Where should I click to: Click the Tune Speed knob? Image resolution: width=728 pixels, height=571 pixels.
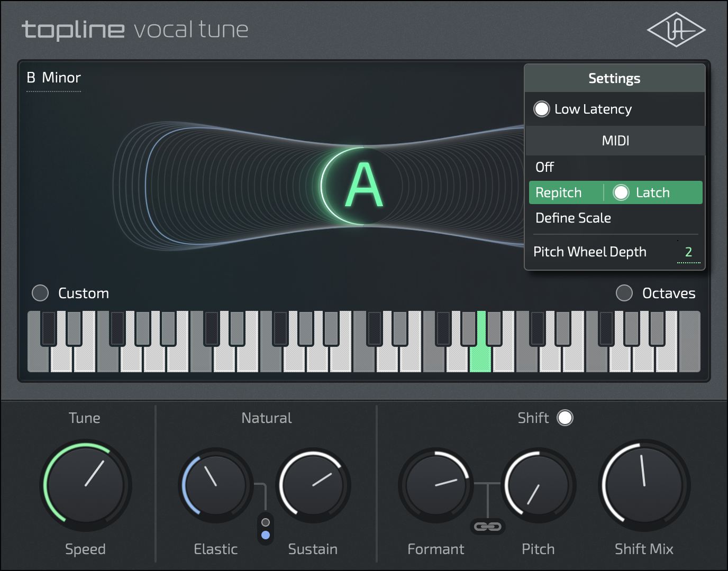coord(86,485)
